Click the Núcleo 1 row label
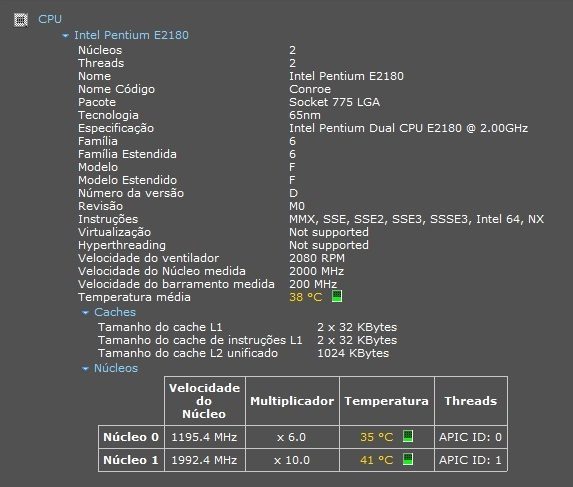 coord(131,460)
